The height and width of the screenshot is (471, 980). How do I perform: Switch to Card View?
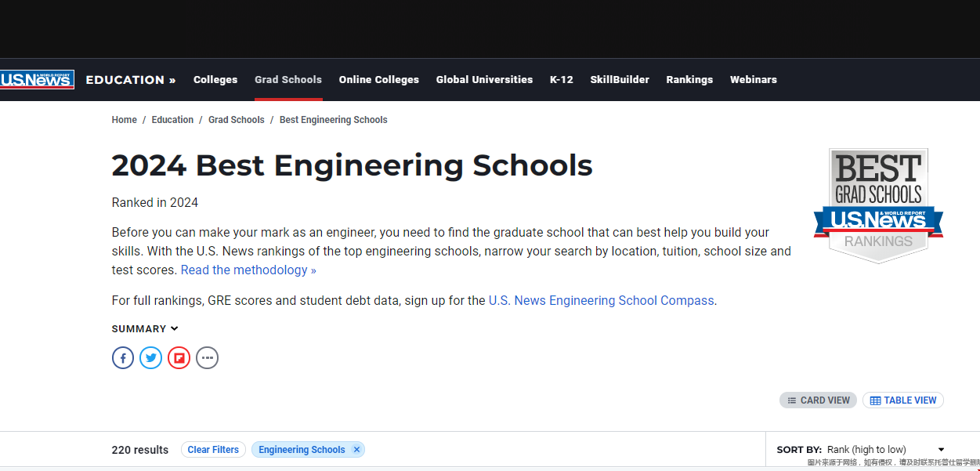(x=818, y=400)
